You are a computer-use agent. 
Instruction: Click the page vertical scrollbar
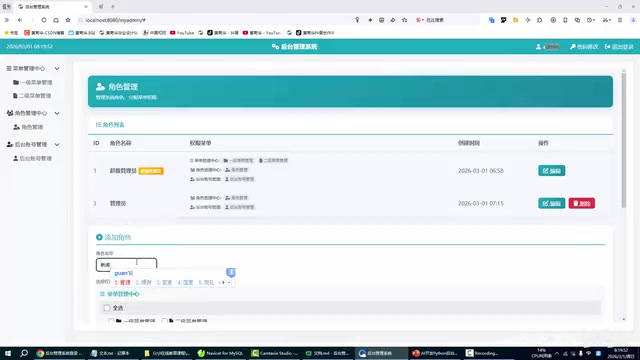click(x=623, y=141)
